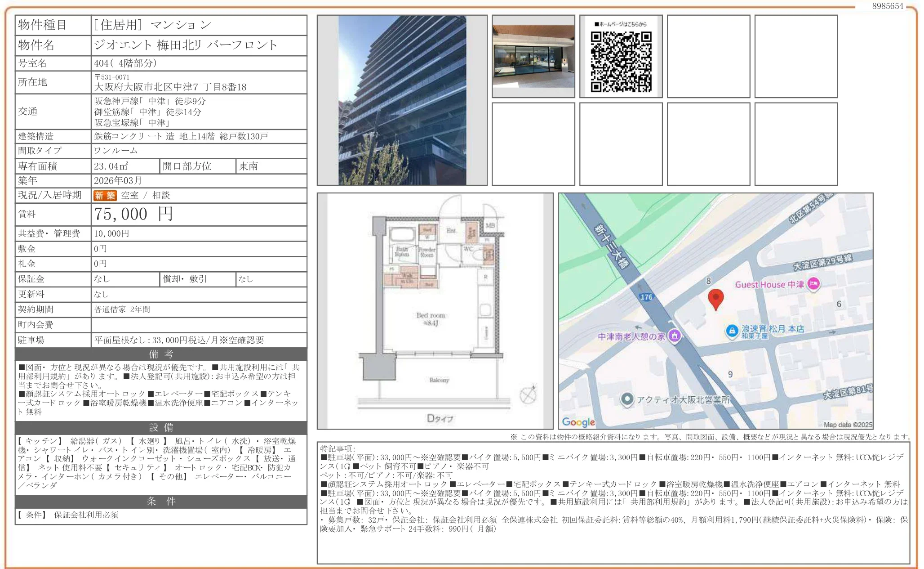The image size is (924, 569).
Task: Click the red 新築 badge
Action: pyautogui.click(x=105, y=195)
